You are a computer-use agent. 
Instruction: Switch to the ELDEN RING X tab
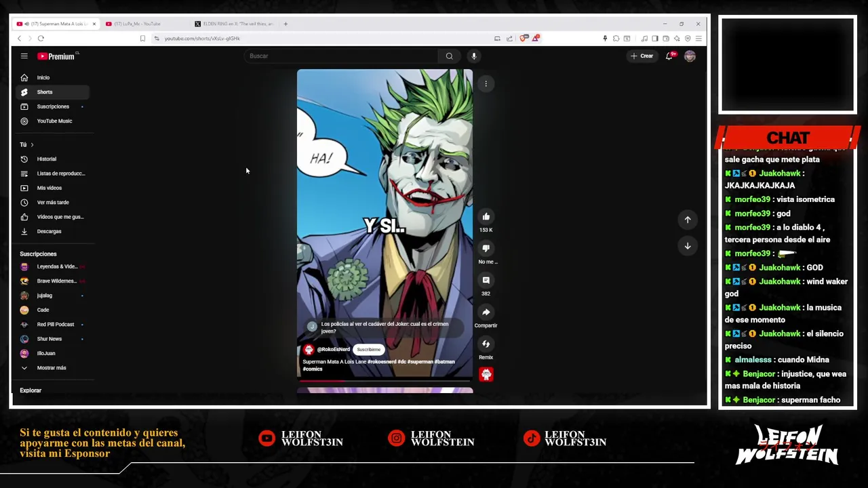[x=233, y=24]
